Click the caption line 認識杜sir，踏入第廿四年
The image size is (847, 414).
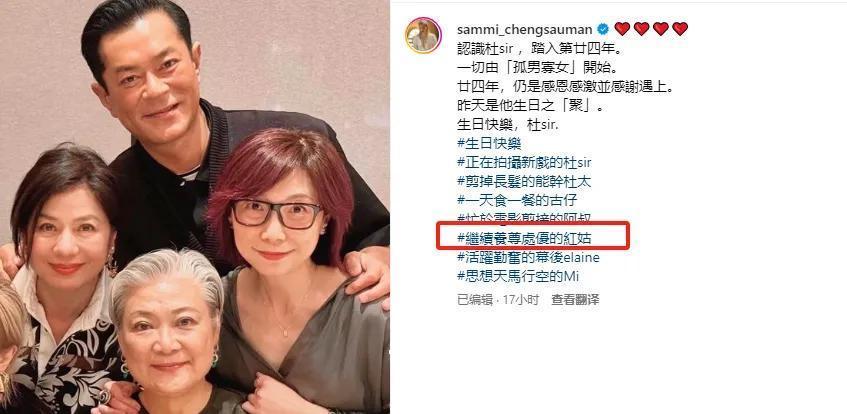[541, 49]
